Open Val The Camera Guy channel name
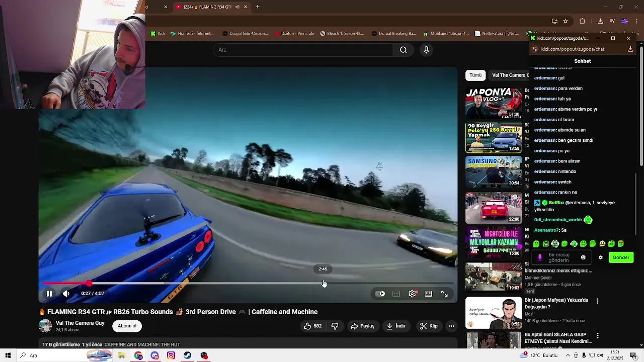 [80, 323]
